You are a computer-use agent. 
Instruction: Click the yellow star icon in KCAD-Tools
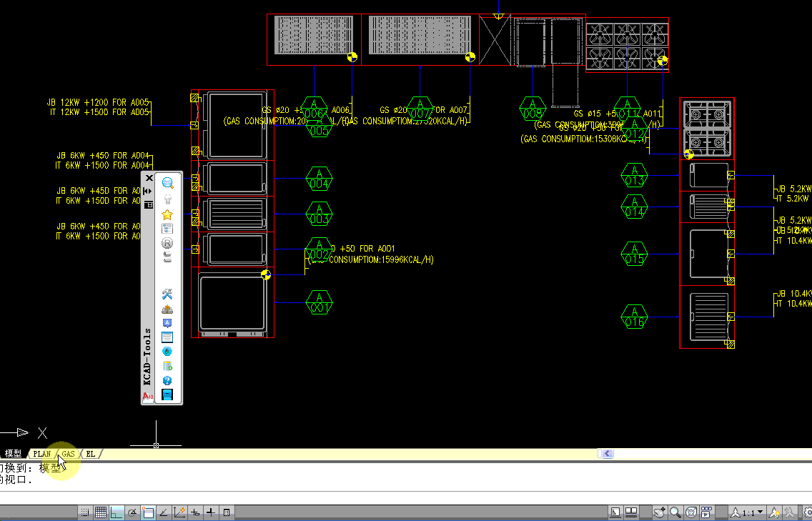167,214
